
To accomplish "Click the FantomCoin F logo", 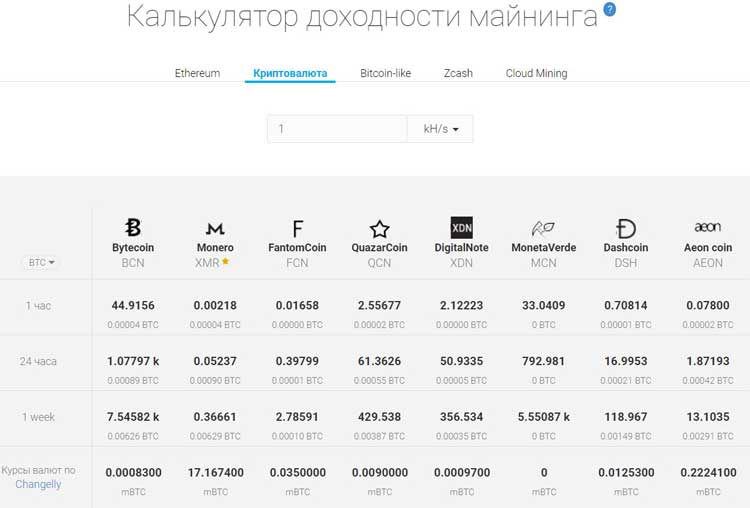I will pos(298,229).
